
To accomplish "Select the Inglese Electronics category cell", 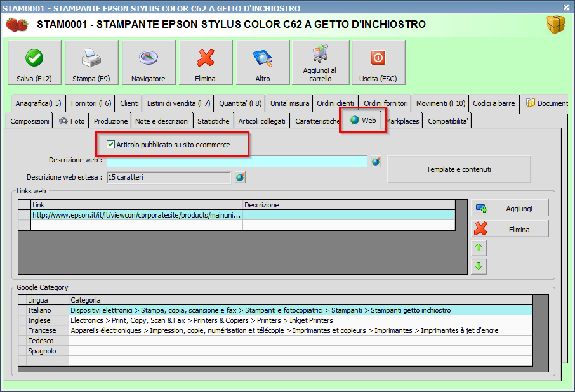I will coord(301,320).
